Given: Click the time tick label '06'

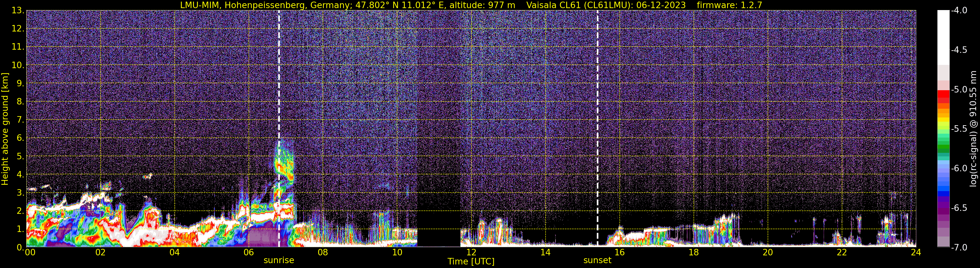Looking at the screenshot, I should [248, 252].
